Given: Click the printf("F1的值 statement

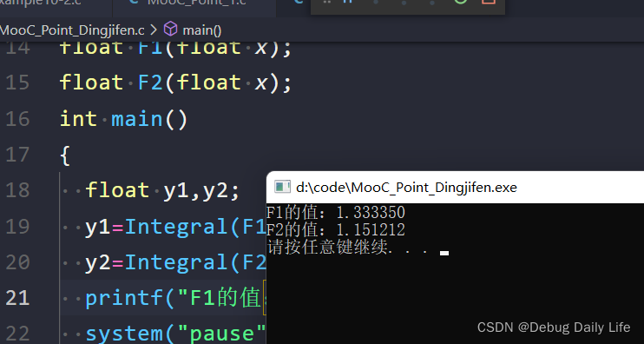Looking at the screenshot, I should (x=174, y=298).
